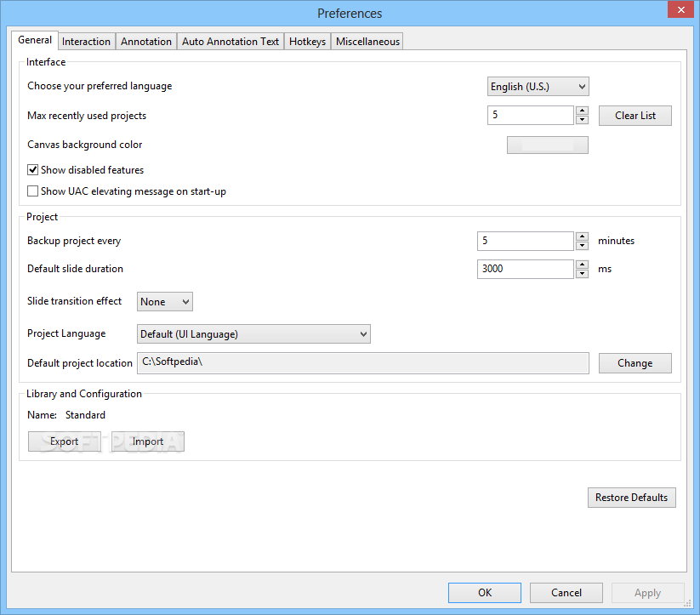Decrease default slide duration

(x=582, y=273)
